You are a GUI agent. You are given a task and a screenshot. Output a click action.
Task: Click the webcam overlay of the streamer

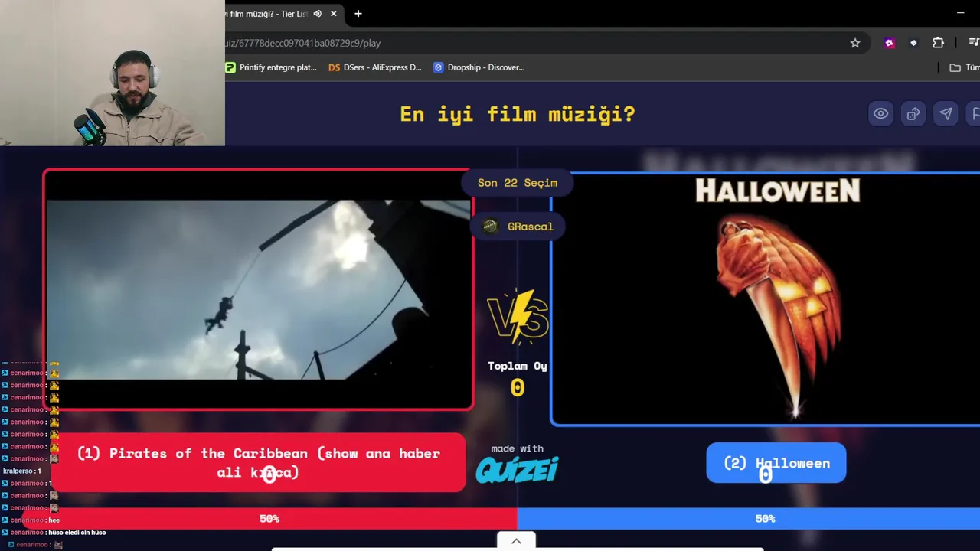coord(113,73)
